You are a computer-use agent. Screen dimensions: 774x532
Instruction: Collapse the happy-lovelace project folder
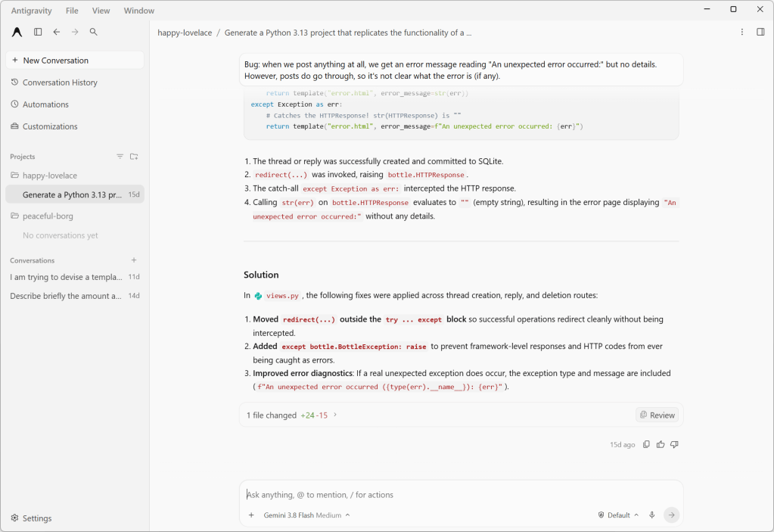coord(44,176)
